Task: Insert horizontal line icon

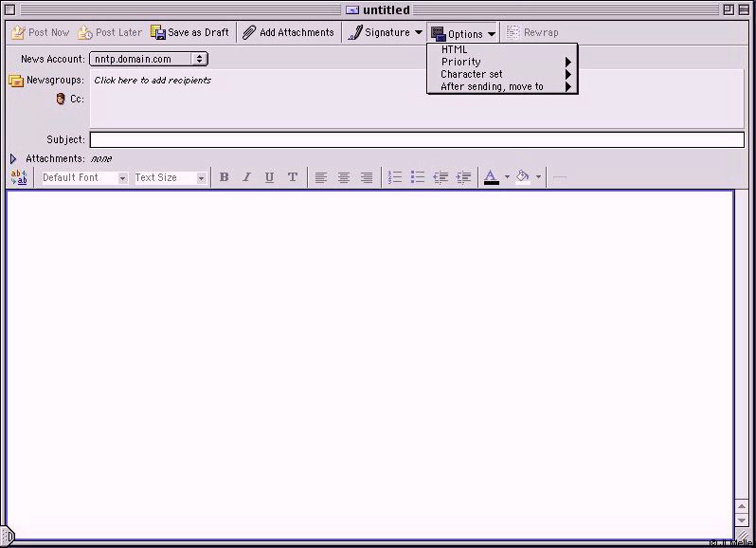Action: pos(560,177)
